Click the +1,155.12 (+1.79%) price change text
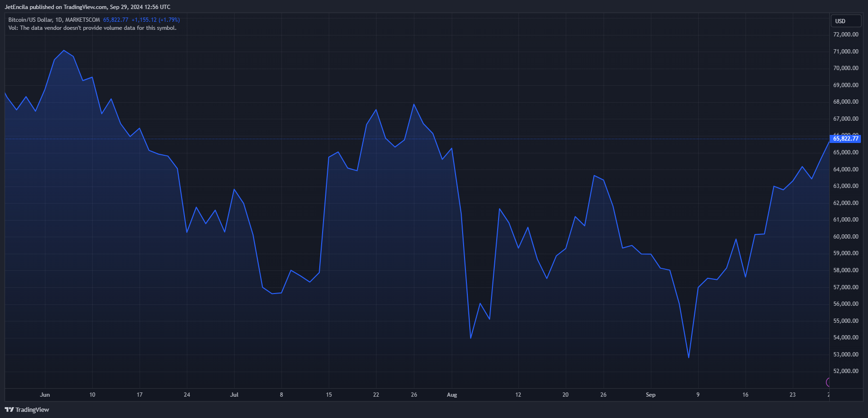Viewport: 868px width, 418px height. pyautogui.click(x=155, y=20)
